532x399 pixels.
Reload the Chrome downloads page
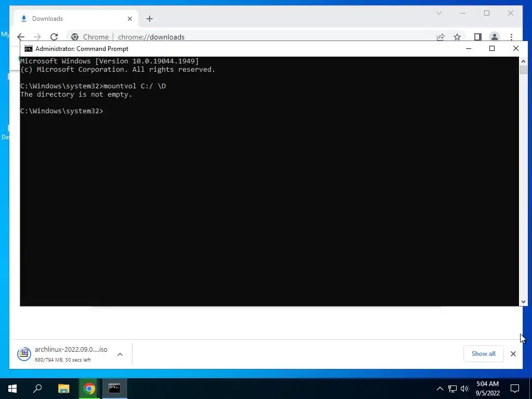[54, 37]
